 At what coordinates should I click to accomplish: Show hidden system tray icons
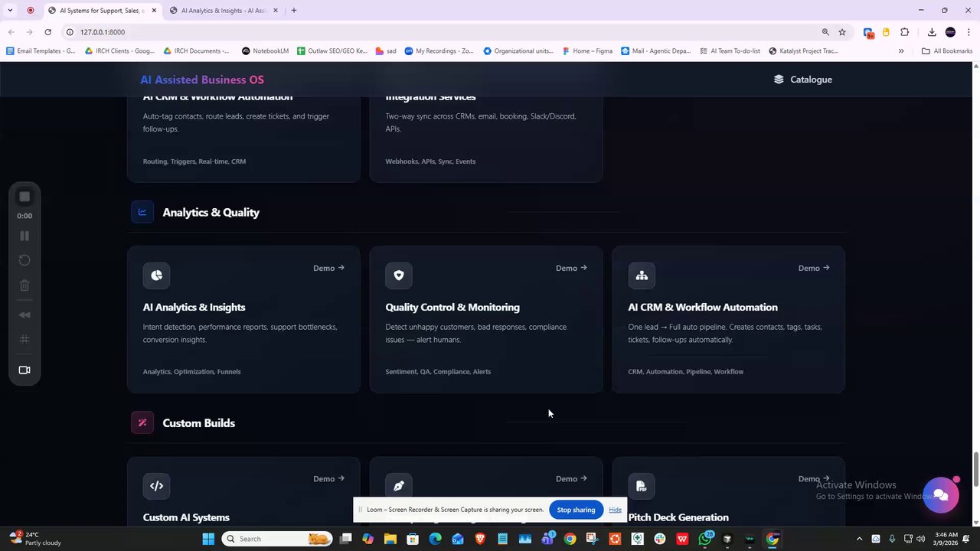[859, 539]
